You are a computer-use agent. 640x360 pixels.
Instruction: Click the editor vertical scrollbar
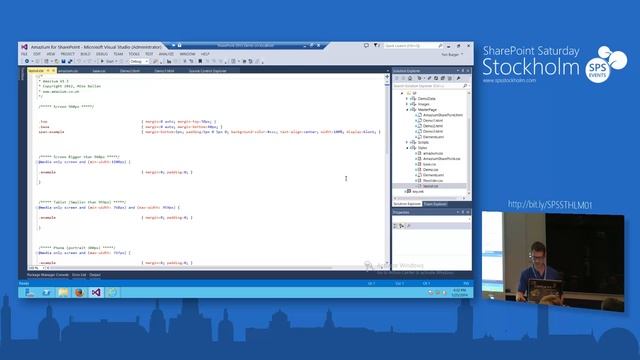[387, 171]
